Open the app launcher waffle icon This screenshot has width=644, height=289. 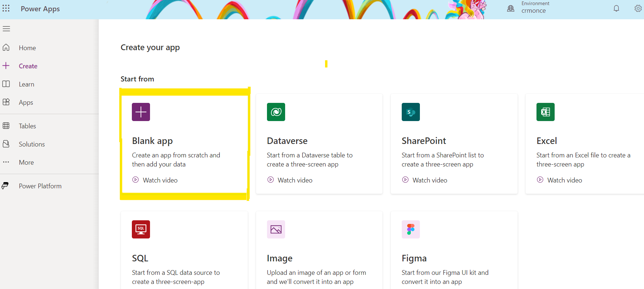pos(6,8)
